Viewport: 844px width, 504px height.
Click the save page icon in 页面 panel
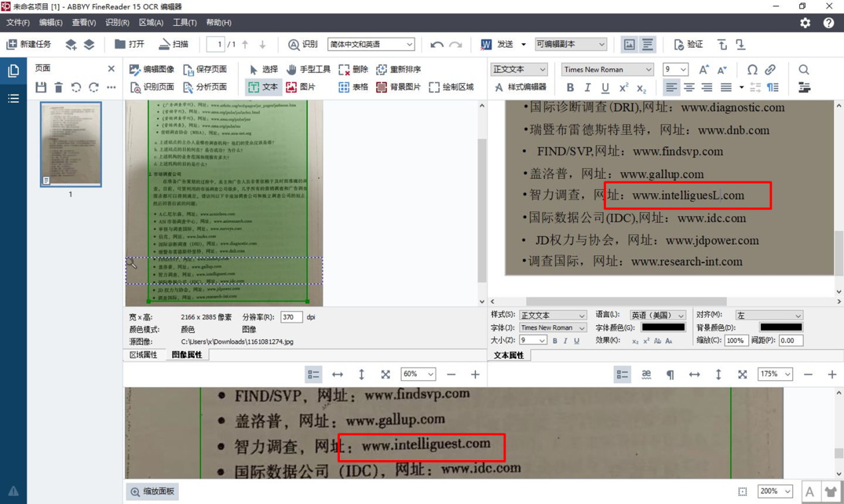click(41, 87)
